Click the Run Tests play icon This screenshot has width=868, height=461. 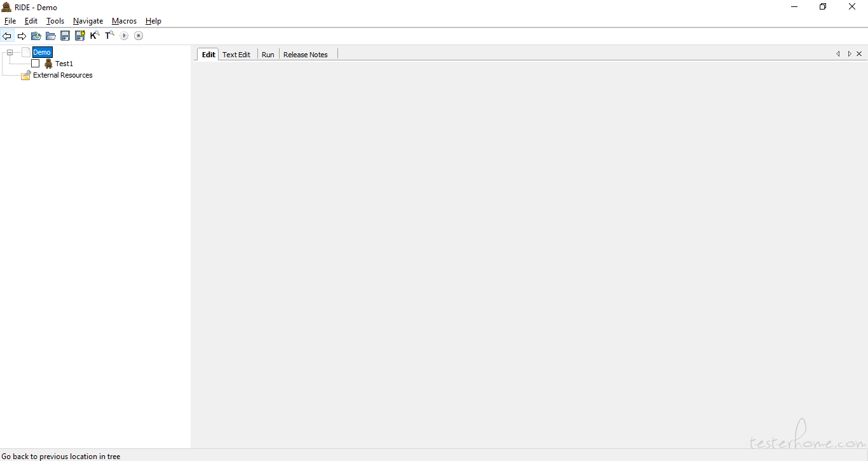point(125,36)
